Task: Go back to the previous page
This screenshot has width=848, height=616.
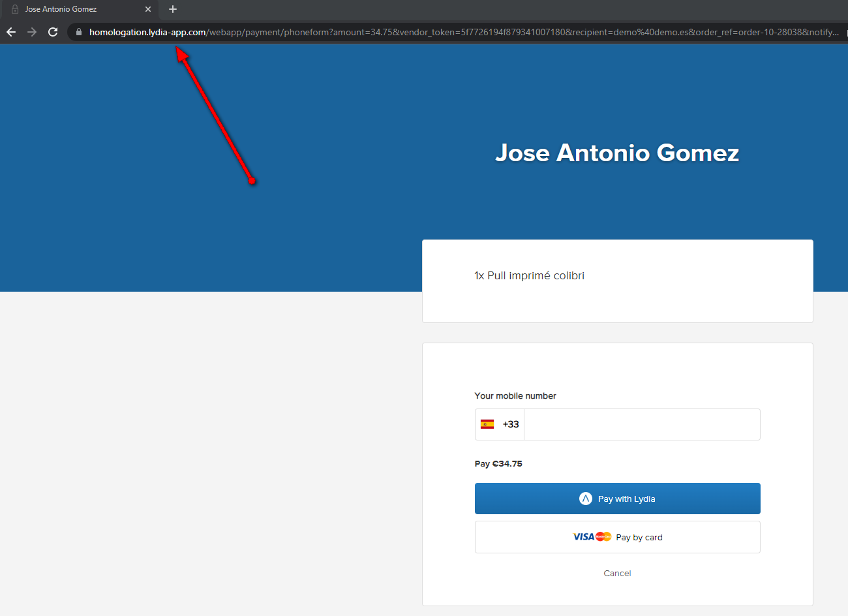Action: (x=11, y=32)
